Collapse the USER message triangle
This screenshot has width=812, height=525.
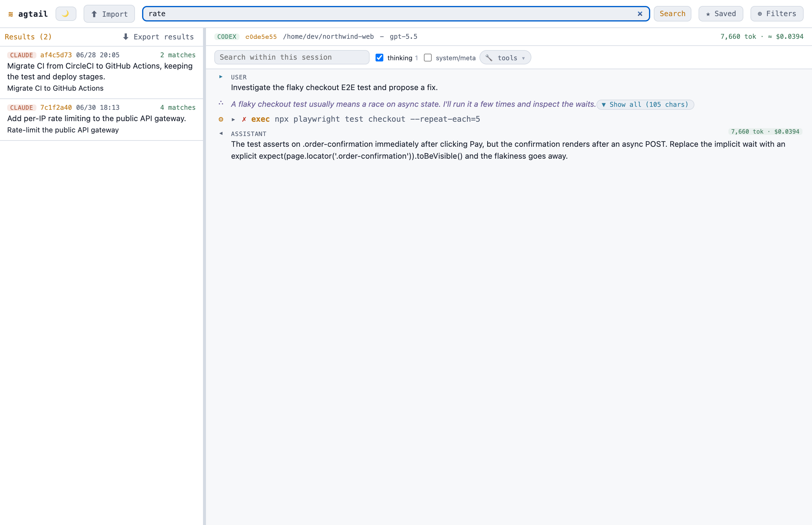[221, 77]
